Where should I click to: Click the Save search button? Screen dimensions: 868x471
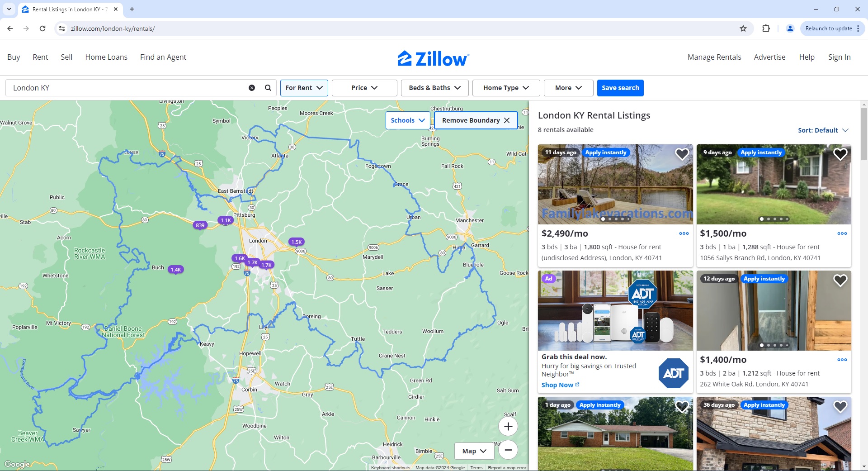pos(620,88)
